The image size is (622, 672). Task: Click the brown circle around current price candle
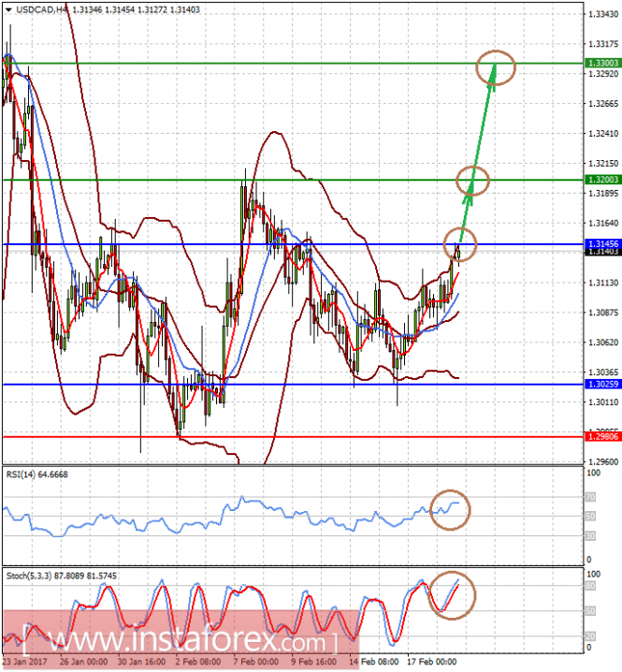click(459, 244)
